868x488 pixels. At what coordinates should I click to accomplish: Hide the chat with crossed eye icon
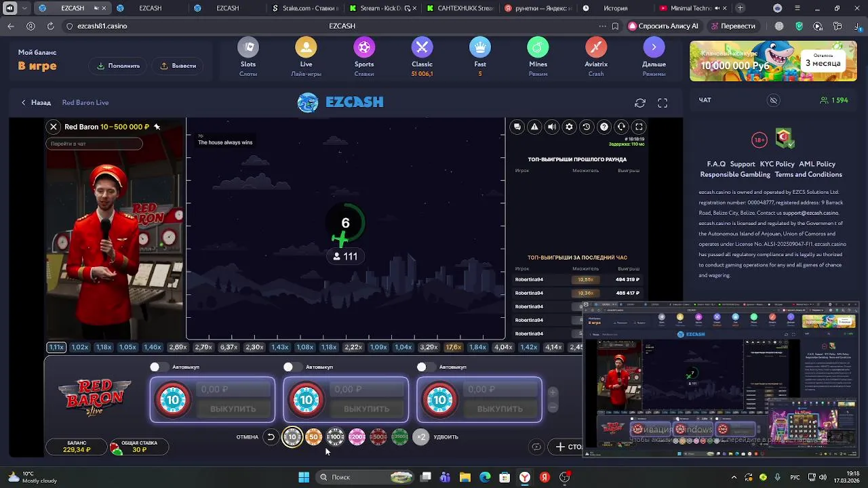pos(774,100)
